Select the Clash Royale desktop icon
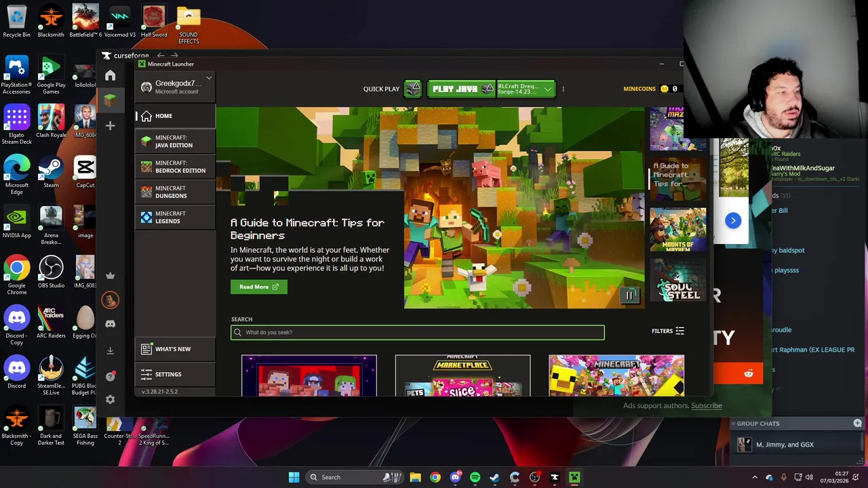 point(51,121)
